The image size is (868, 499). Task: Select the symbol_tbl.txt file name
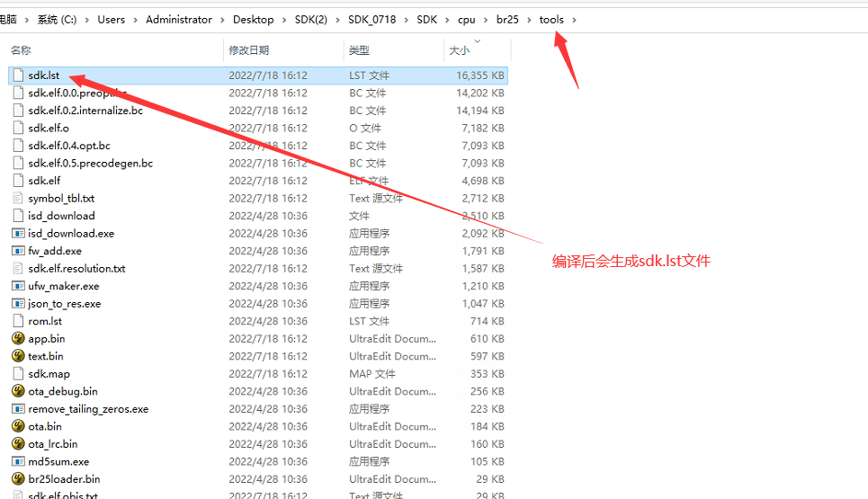pos(61,198)
